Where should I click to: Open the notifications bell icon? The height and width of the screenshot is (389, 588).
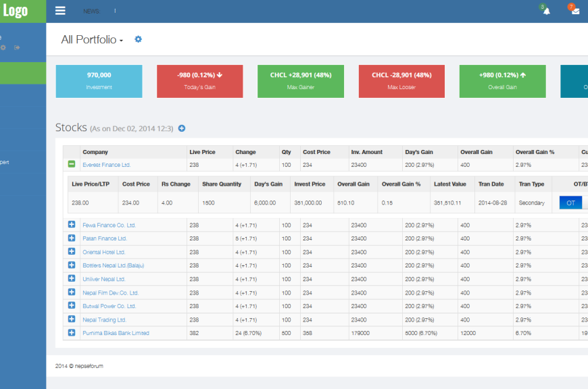click(x=546, y=11)
